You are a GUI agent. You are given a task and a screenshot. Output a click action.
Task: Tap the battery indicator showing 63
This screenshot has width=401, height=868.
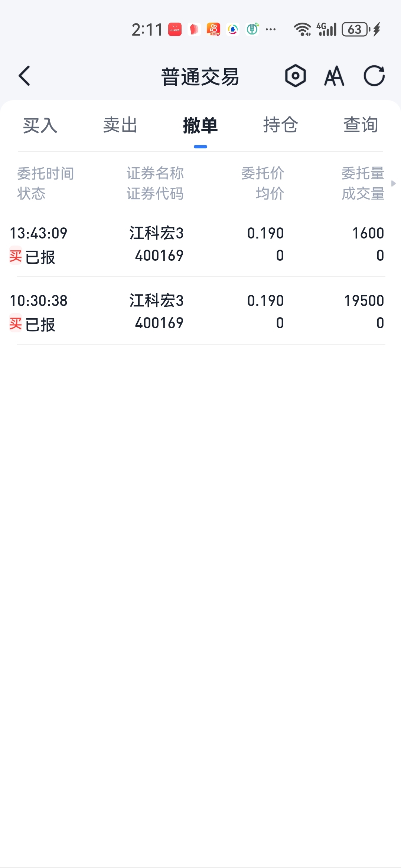356,29
